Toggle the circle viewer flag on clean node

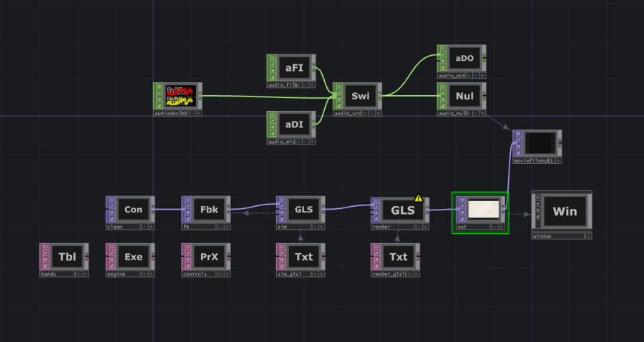112,200
